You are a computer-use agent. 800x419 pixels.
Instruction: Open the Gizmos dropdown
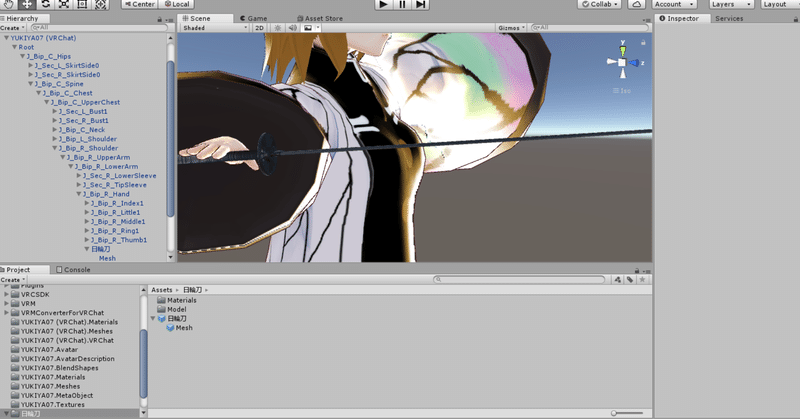pyautogui.click(x=512, y=28)
